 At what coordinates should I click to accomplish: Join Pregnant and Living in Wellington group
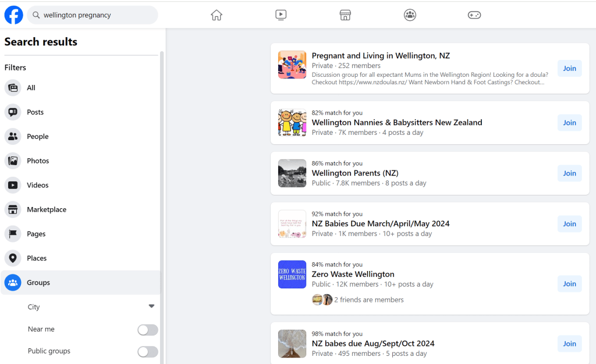(569, 69)
